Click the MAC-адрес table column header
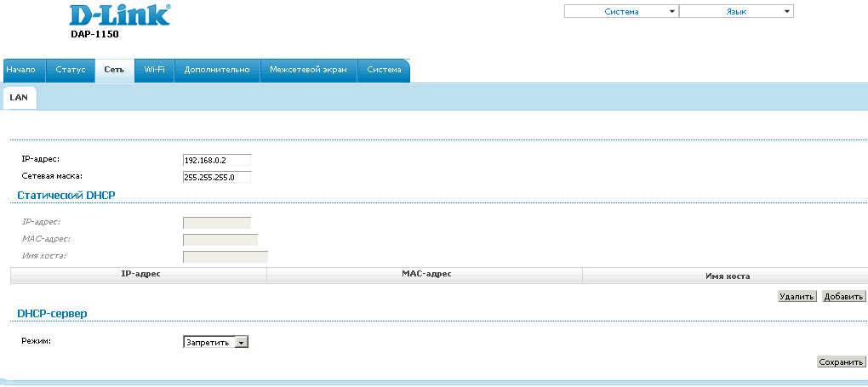The image size is (868, 387). [425, 274]
